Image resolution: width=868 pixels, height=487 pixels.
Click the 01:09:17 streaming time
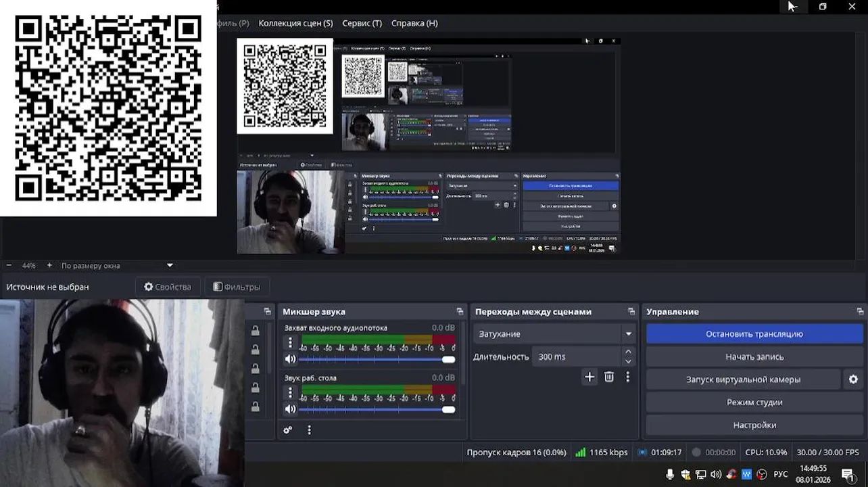tap(667, 453)
